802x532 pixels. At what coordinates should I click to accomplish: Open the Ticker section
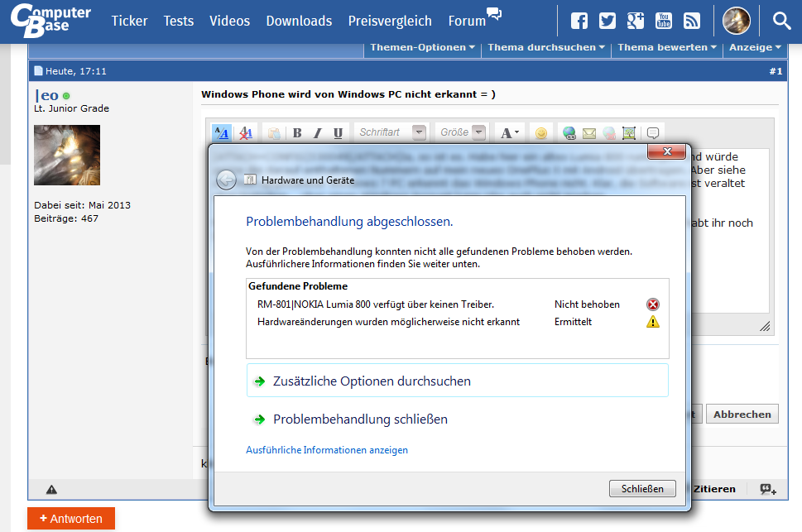point(129,21)
